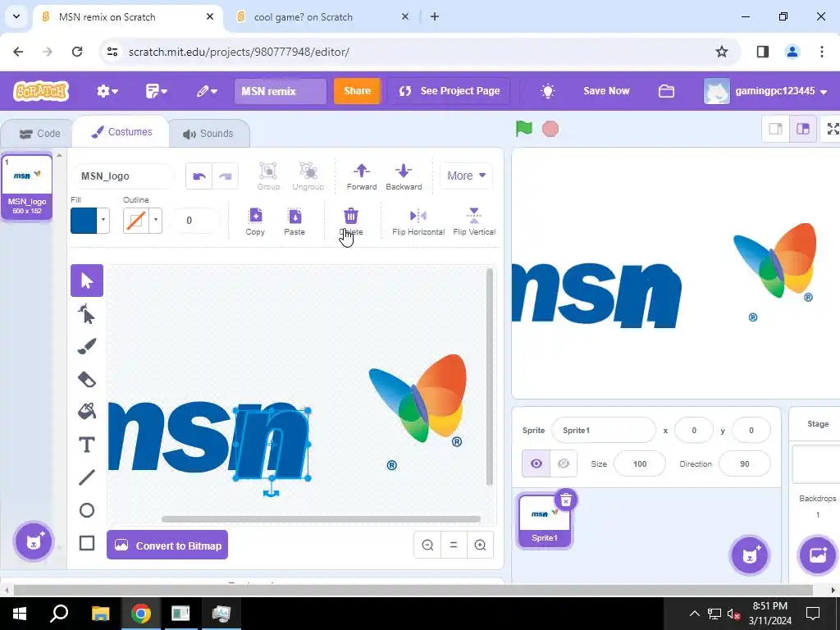The image size is (840, 630).
Task: Select the MSN_logo costume thumbnail
Action: 27,186
